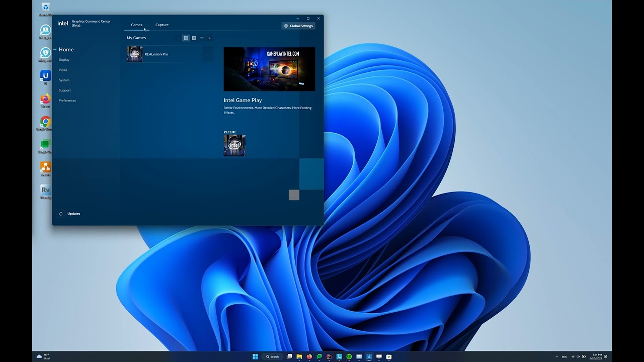The width and height of the screenshot is (644, 362).
Task: Click the Intel logo in the header
Action: (63, 24)
